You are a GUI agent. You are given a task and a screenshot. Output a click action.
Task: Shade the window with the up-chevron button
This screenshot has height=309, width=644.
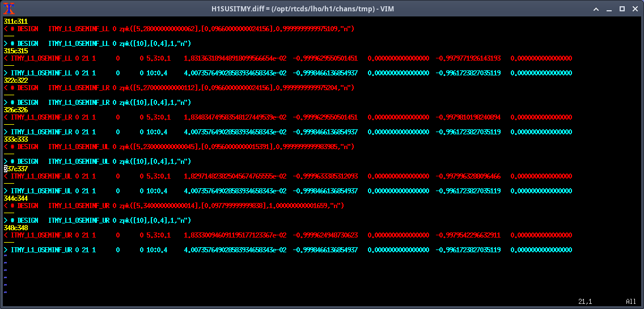click(x=596, y=9)
